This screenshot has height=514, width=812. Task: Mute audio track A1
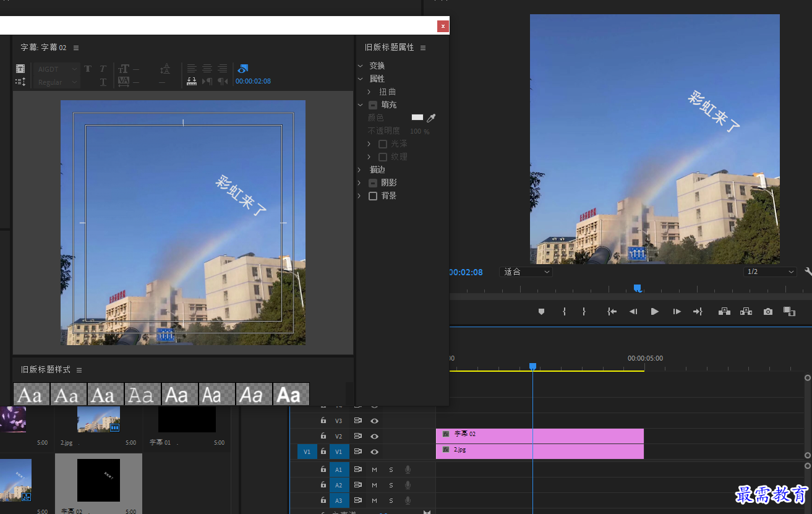pyautogui.click(x=374, y=469)
